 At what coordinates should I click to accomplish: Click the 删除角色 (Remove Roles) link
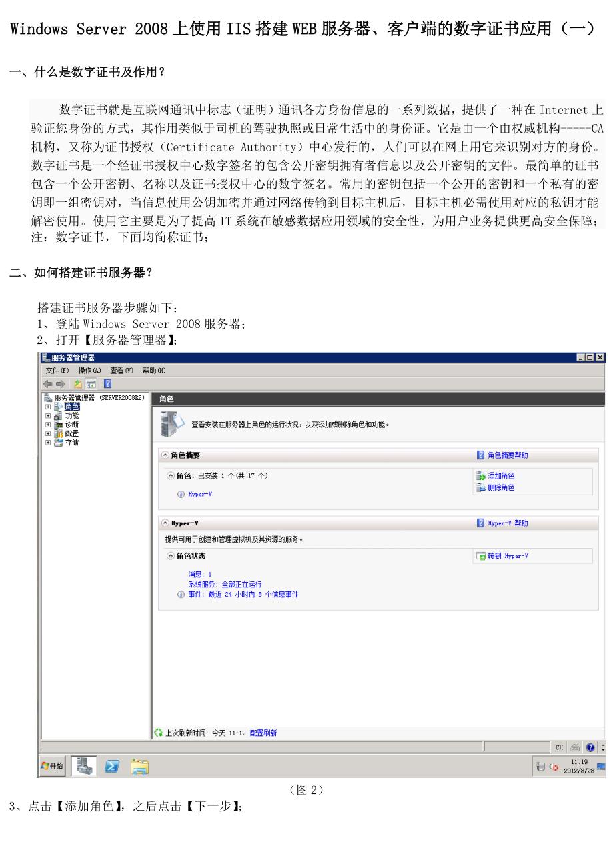pos(501,488)
